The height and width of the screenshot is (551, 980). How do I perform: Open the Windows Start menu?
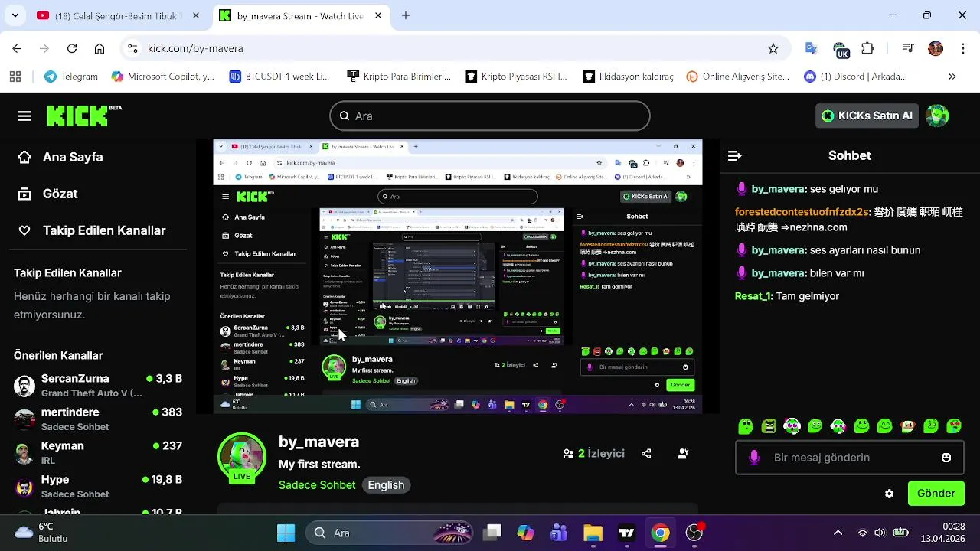286,533
